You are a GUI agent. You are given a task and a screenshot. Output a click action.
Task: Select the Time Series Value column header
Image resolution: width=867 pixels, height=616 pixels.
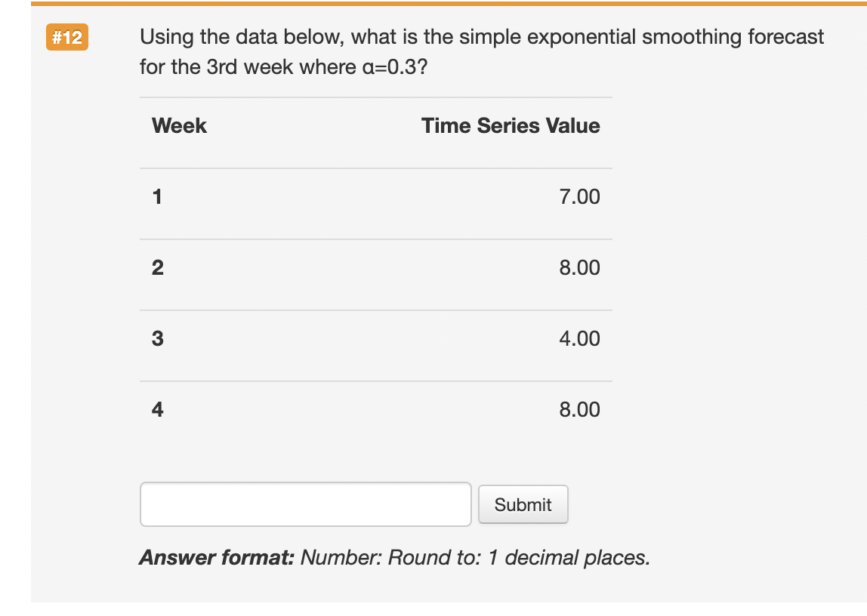click(511, 125)
